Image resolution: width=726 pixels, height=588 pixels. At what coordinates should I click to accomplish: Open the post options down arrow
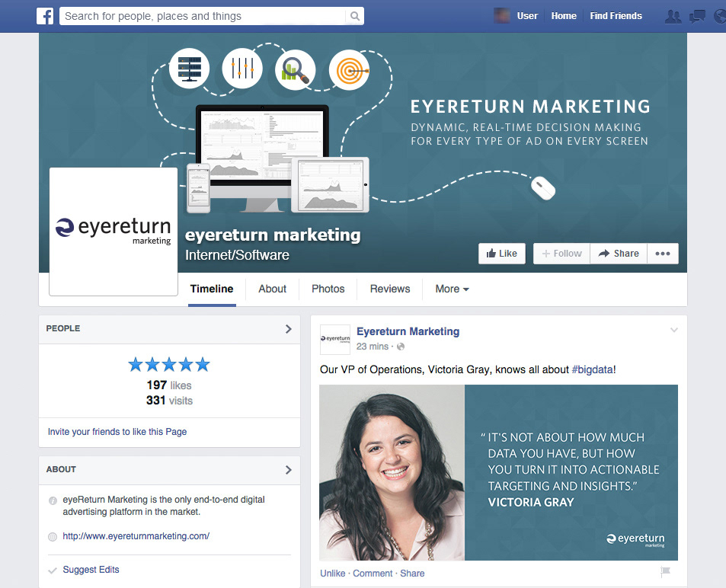tap(674, 330)
